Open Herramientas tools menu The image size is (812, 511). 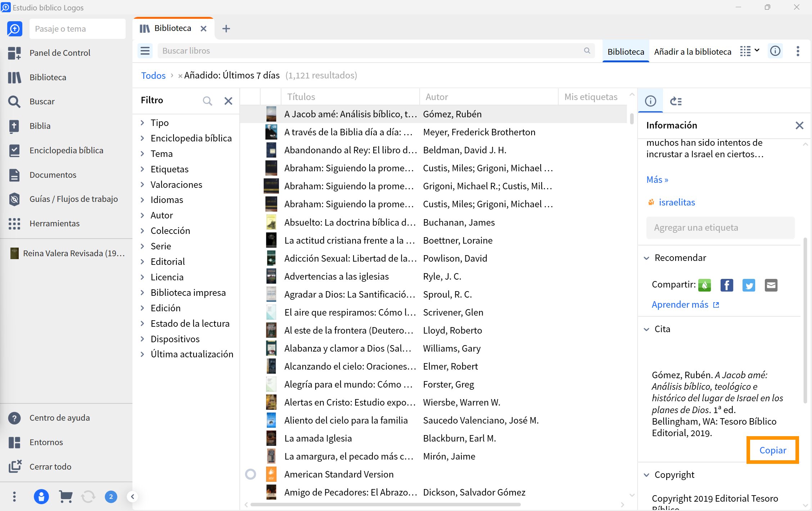(44, 223)
